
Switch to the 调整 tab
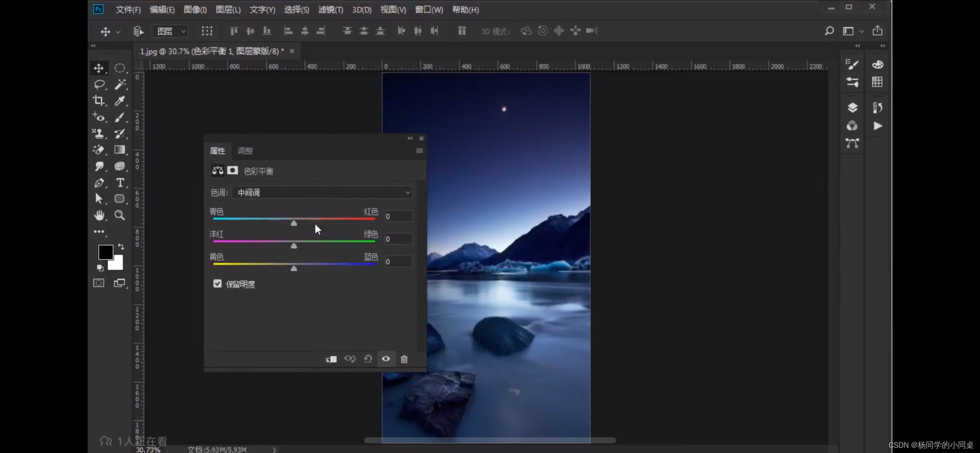pos(245,151)
